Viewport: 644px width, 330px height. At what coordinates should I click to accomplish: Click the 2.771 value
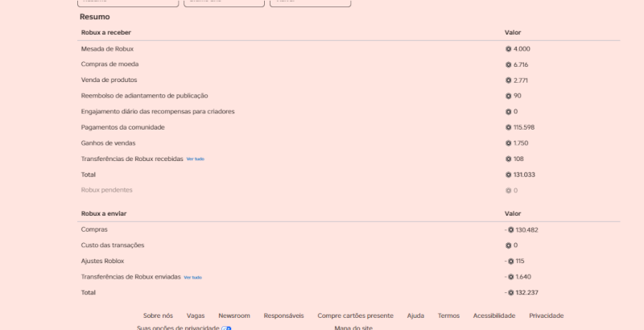pos(521,80)
